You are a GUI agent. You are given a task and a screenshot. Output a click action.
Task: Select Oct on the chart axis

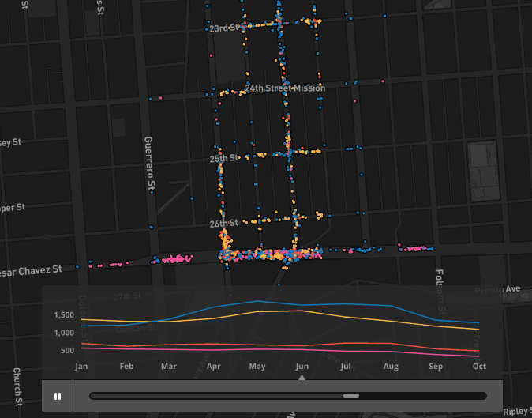click(x=479, y=367)
